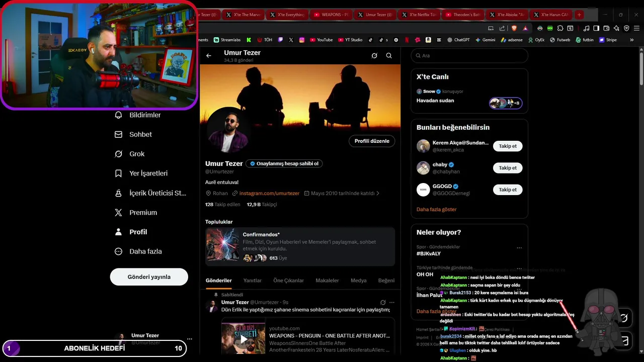This screenshot has height=362, width=644.
Task: Open the Instagram bookmark icon
Action: point(302,40)
